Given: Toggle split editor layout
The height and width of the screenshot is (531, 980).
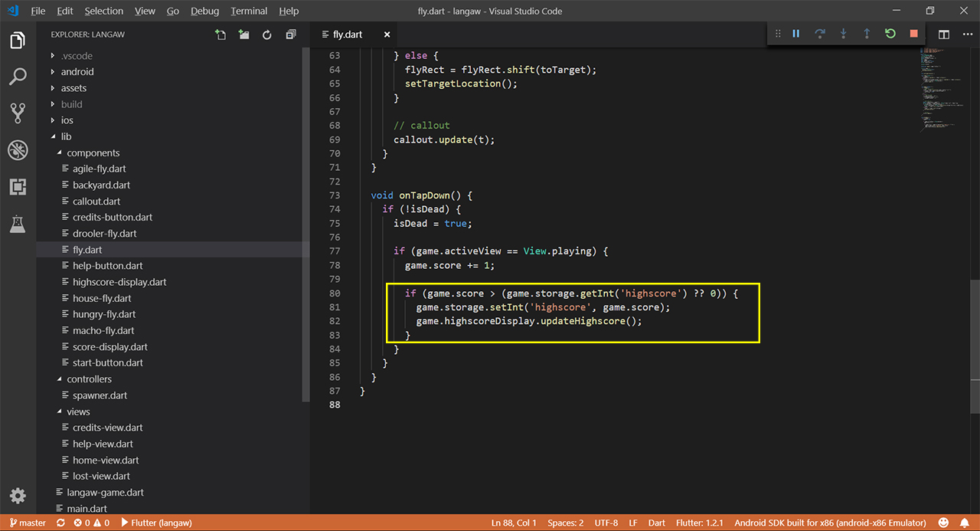Looking at the screenshot, I should 944,34.
